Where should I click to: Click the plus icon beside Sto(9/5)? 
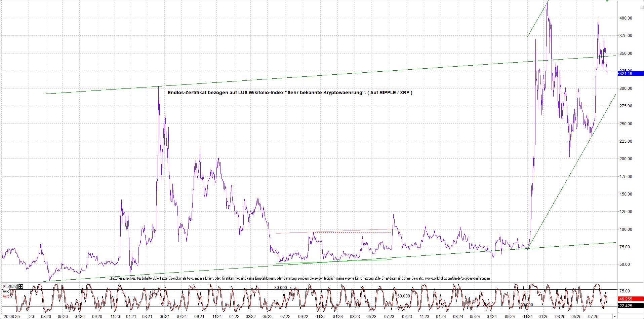coord(21,286)
